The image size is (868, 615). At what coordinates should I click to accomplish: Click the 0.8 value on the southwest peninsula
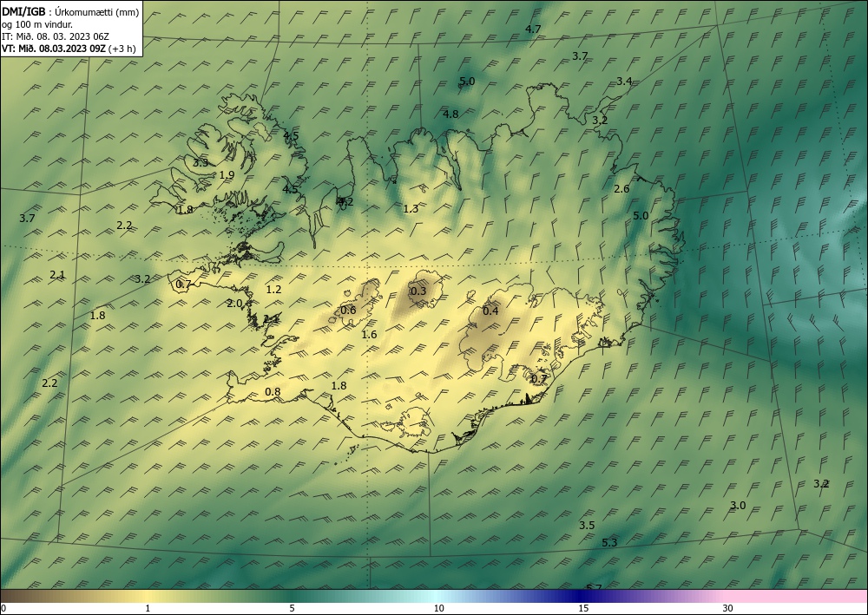(273, 391)
